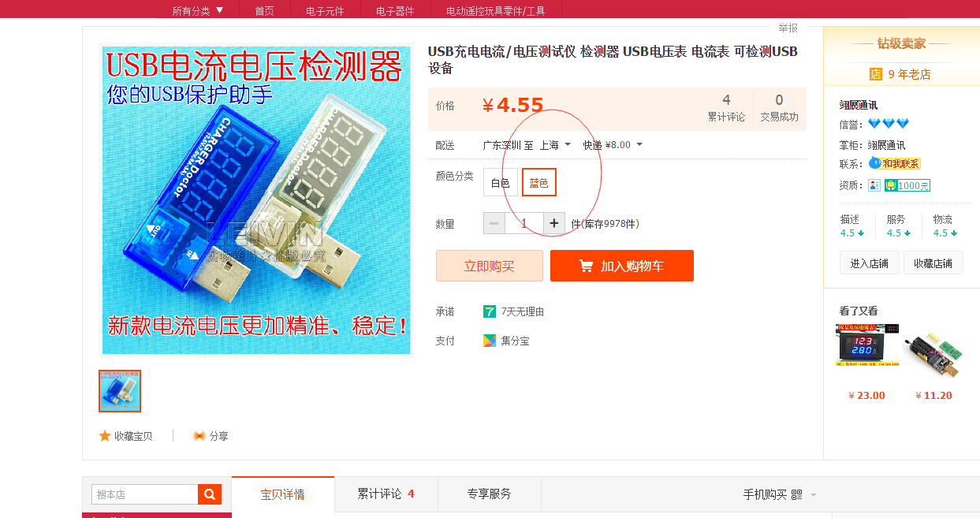Click the 加入购物车 button
The image size is (980, 518).
click(622, 266)
